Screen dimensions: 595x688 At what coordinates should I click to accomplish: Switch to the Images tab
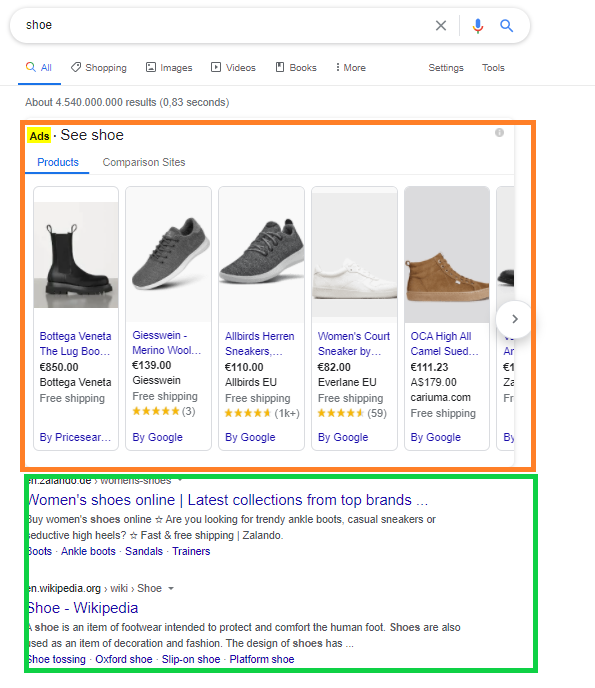169,68
